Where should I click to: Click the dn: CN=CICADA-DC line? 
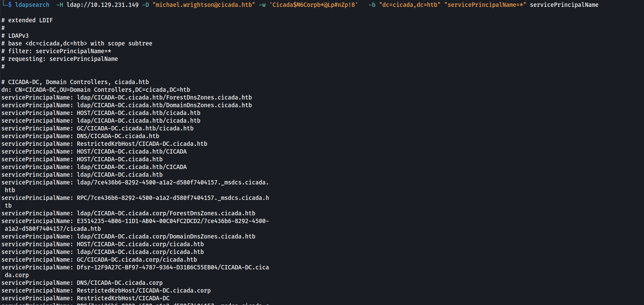(96, 90)
